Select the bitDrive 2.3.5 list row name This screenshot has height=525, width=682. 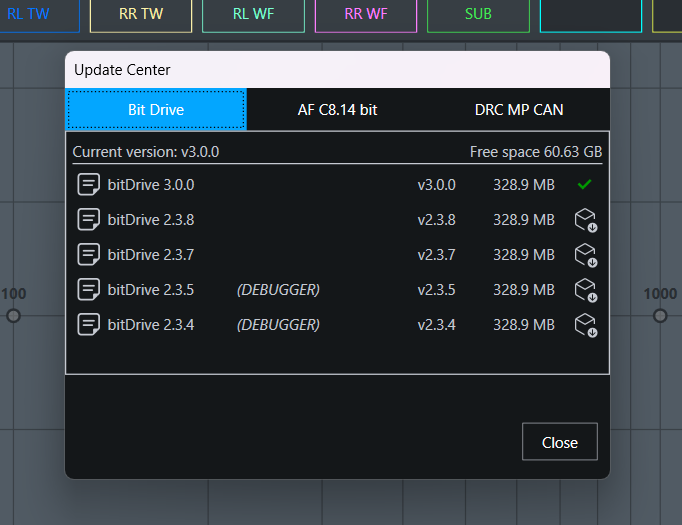151,290
